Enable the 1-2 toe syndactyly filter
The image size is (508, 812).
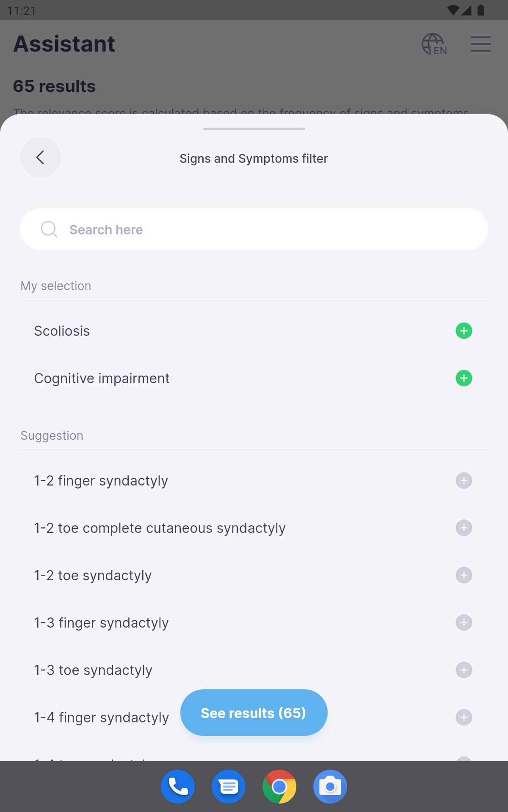click(464, 575)
